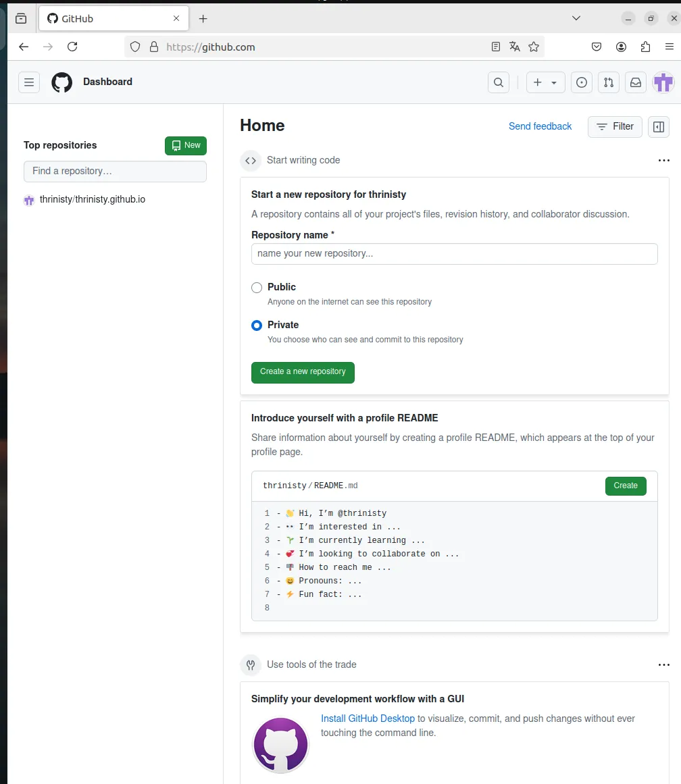
Task: Select the Public visibility radio button
Action: (x=257, y=288)
